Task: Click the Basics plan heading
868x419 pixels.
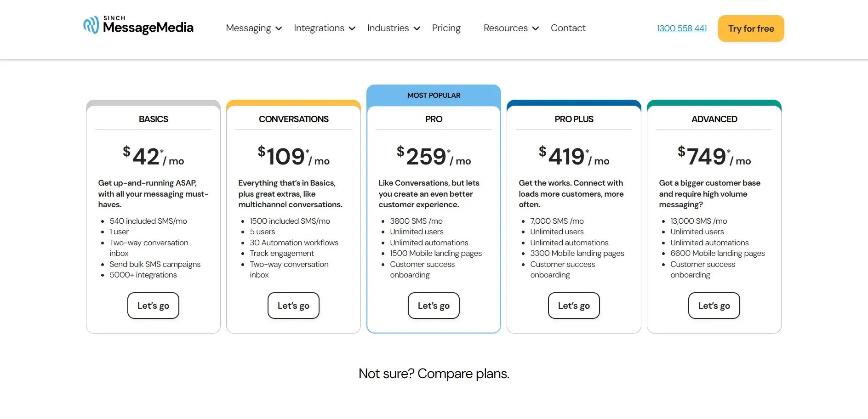Action: (153, 119)
